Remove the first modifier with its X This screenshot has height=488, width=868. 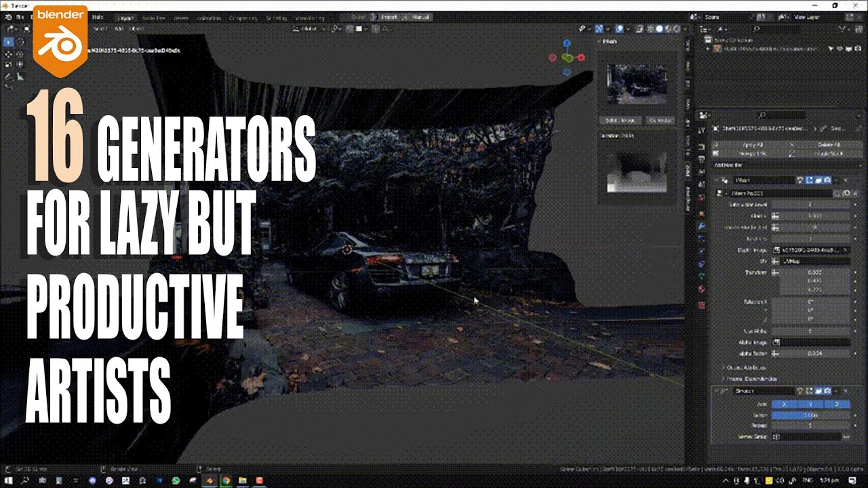(845, 180)
